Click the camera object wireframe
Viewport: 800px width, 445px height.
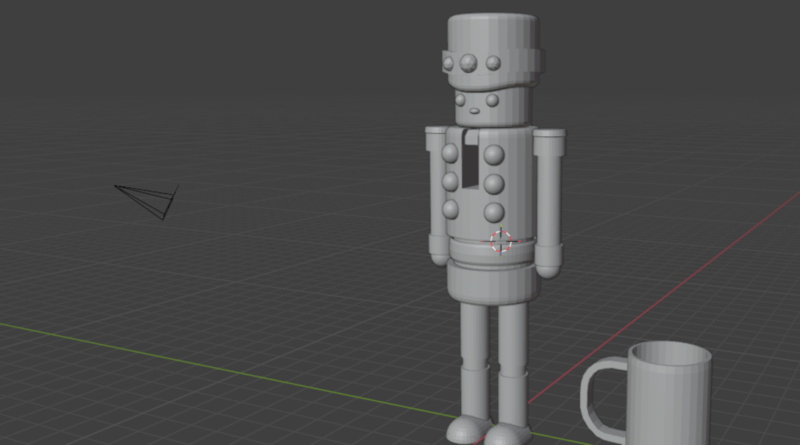click(147, 202)
